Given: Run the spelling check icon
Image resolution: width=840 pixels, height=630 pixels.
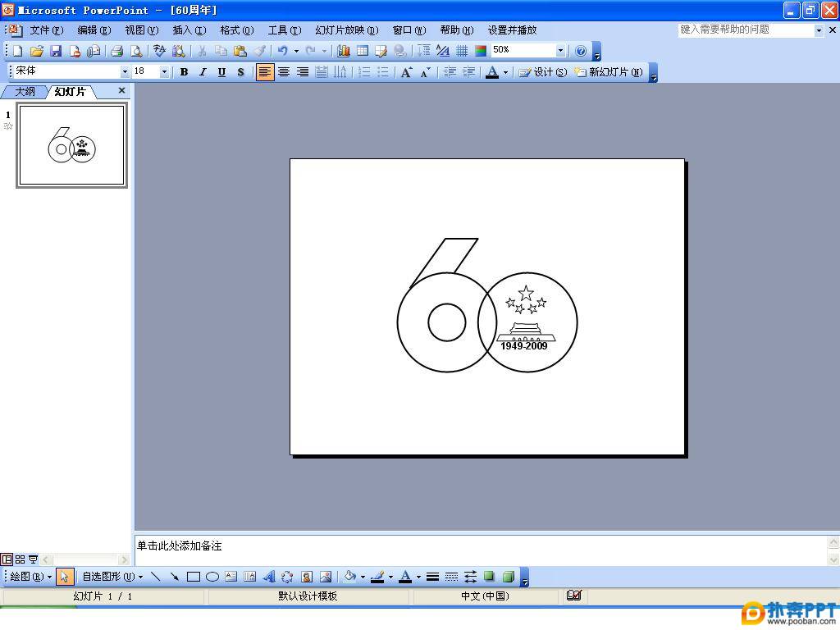Looking at the screenshot, I should pyautogui.click(x=159, y=51).
